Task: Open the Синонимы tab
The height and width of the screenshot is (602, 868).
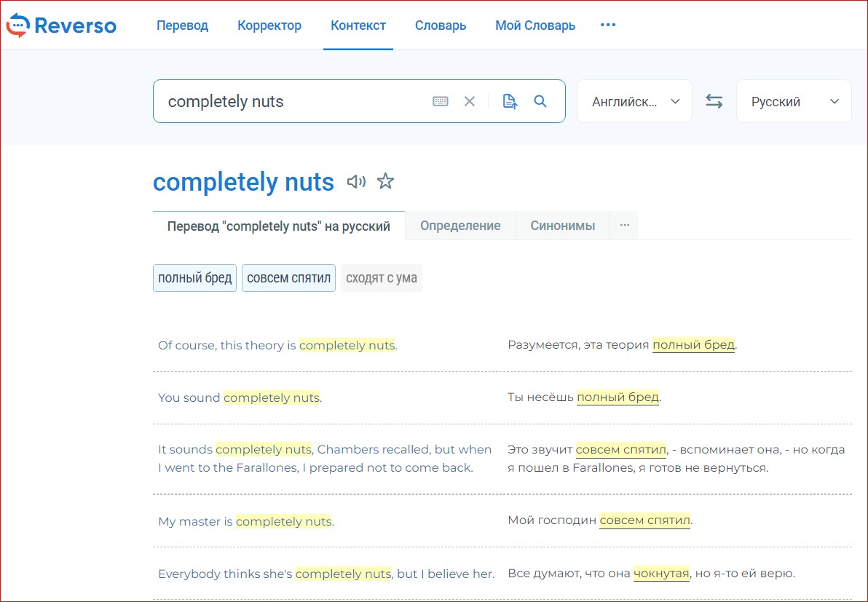Action: (562, 226)
